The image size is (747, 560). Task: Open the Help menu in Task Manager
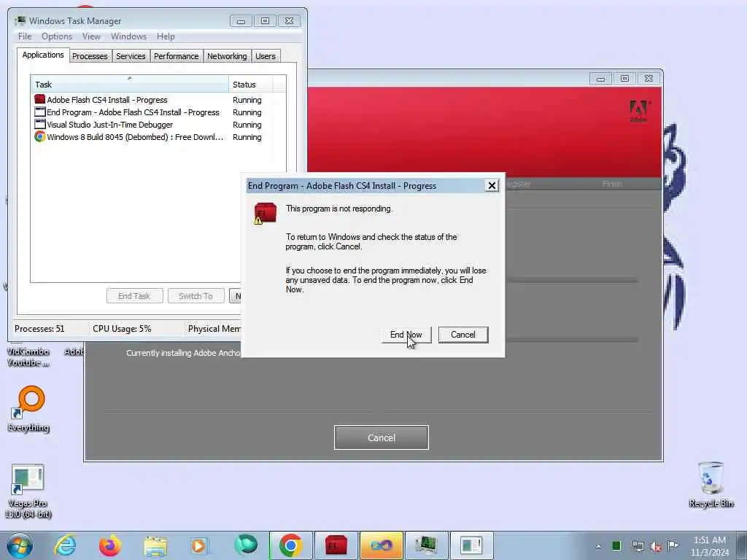tap(166, 36)
